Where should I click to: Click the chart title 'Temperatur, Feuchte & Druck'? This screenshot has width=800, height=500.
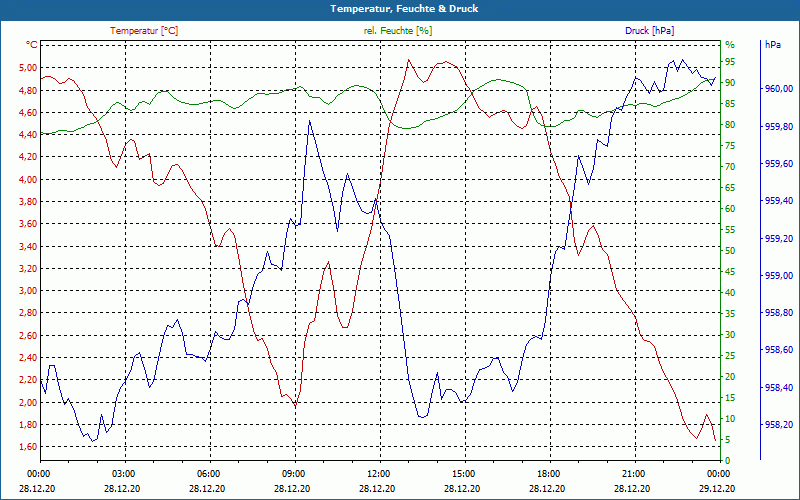[404, 9]
